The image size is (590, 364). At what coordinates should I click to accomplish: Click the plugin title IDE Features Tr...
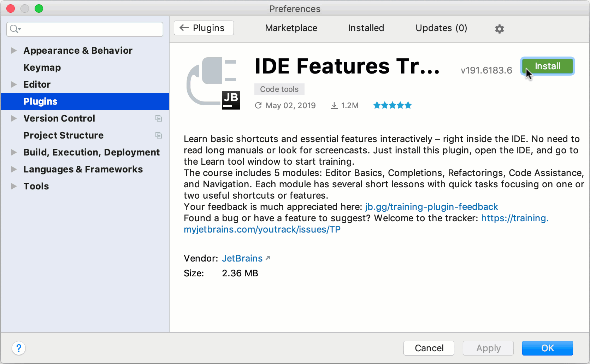[x=347, y=66]
